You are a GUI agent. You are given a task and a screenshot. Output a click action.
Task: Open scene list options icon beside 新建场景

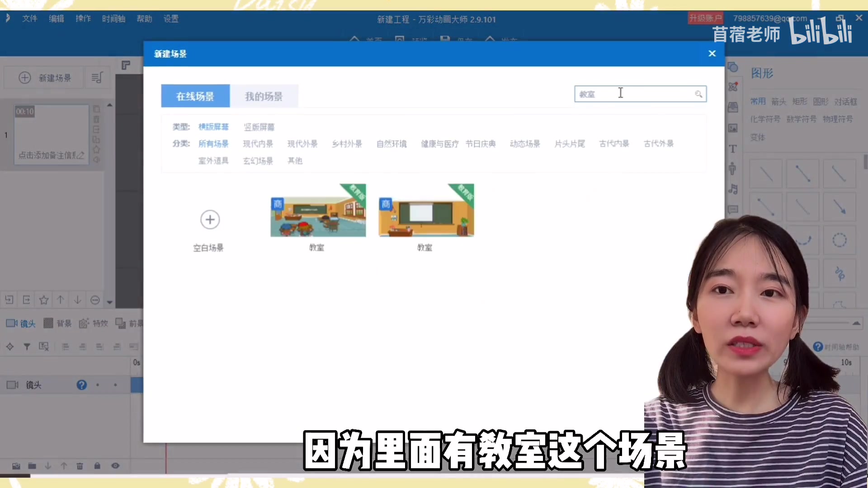click(x=97, y=78)
